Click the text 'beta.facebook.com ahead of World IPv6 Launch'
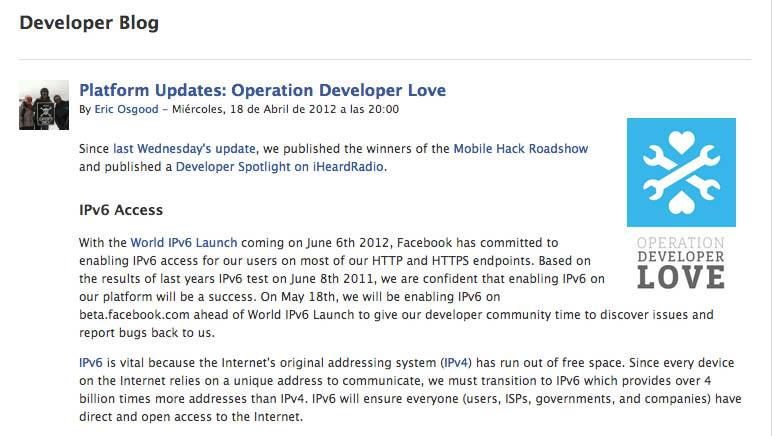Image resolution: width=772 pixels, height=436 pixels. 217,315
